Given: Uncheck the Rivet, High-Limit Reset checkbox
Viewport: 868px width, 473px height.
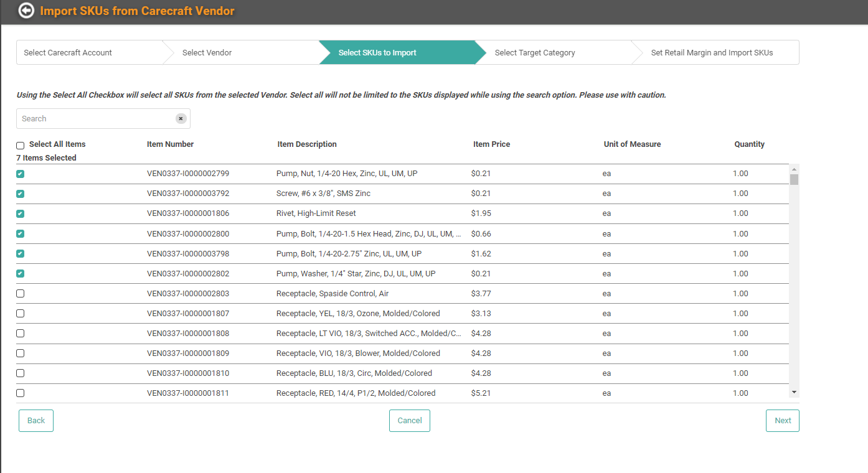Looking at the screenshot, I should pyautogui.click(x=21, y=213).
